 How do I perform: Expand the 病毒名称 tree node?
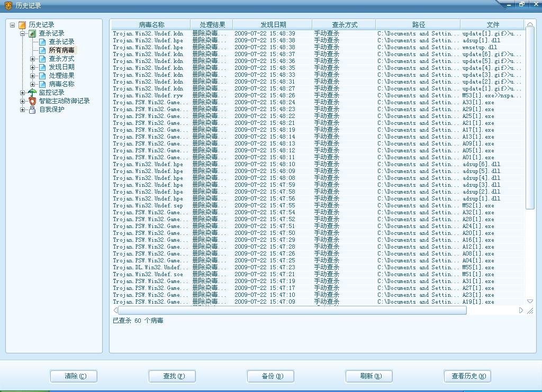pyautogui.click(x=32, y=84)
